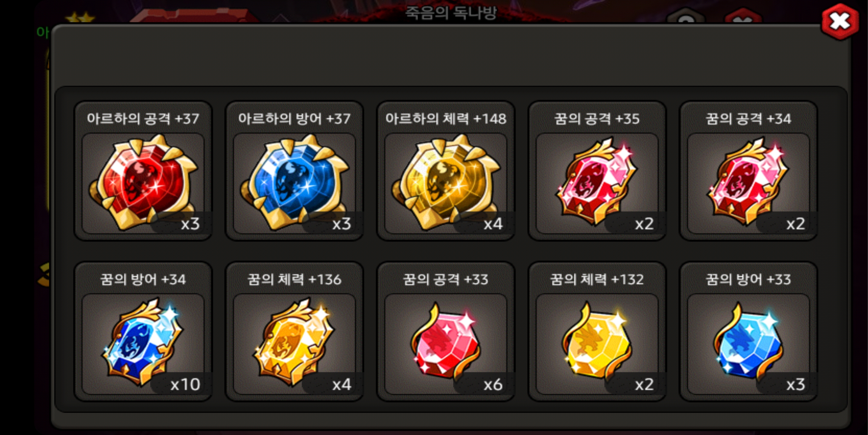Screen dimensions: 868x435
Task: Close the jewel list popup
Action: [x=840, y=22]
